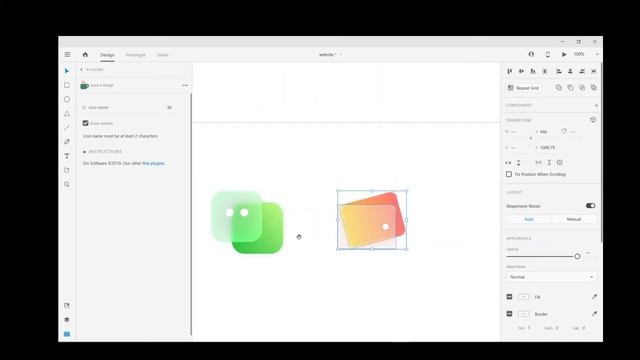Viewport: 640px width, 360px height.
Task: Open the hamburger main menu
Action: pos(67,54)
